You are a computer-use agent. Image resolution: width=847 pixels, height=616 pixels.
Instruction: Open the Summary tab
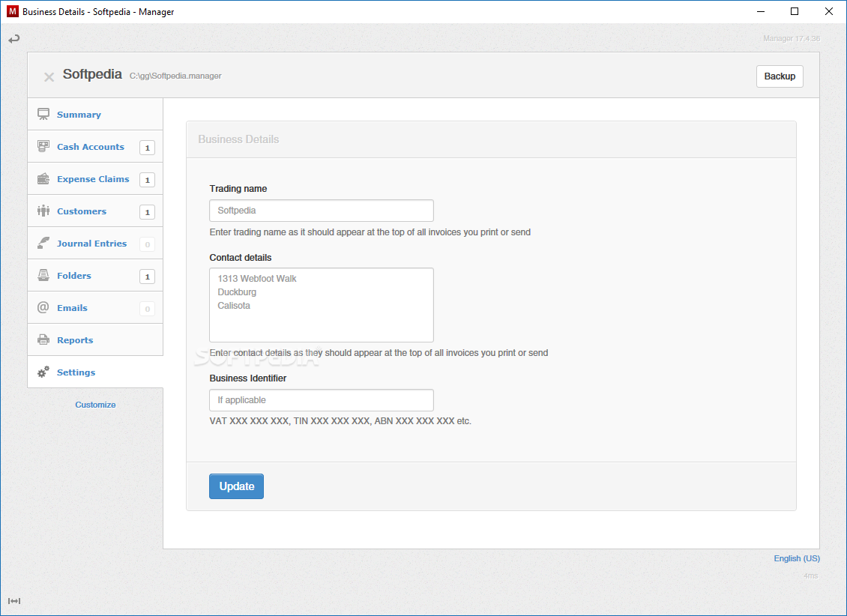[95, 115]
